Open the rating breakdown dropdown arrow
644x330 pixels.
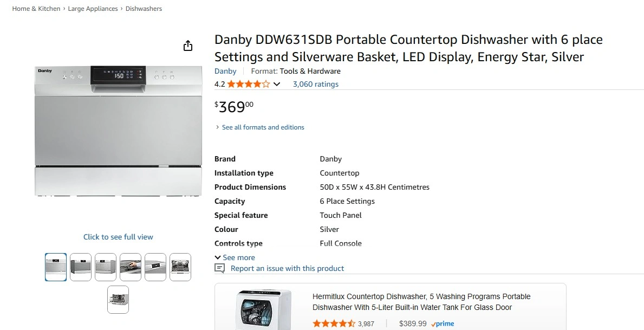click(277, 84)
